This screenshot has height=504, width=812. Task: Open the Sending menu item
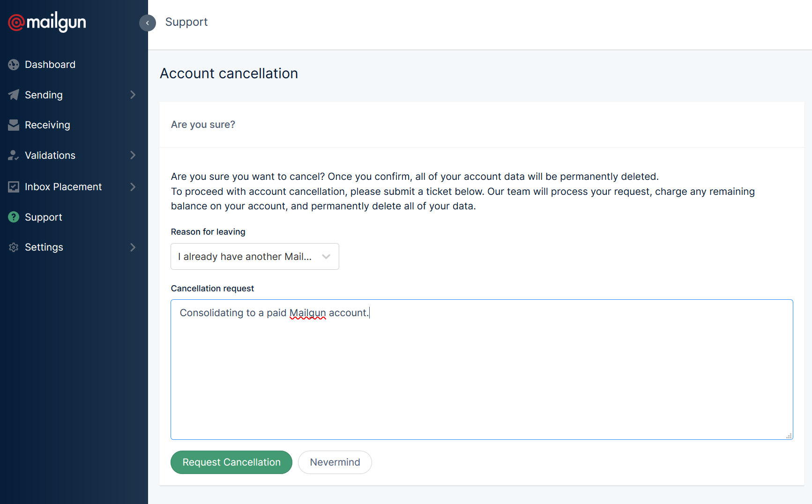click(44, 95)
